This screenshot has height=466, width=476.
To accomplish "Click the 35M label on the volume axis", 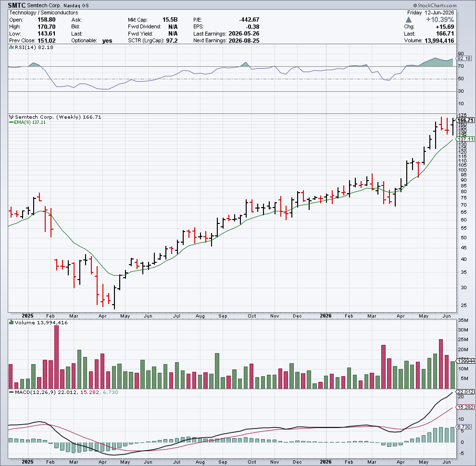I will pyautogui.click(x=463, y=320).
